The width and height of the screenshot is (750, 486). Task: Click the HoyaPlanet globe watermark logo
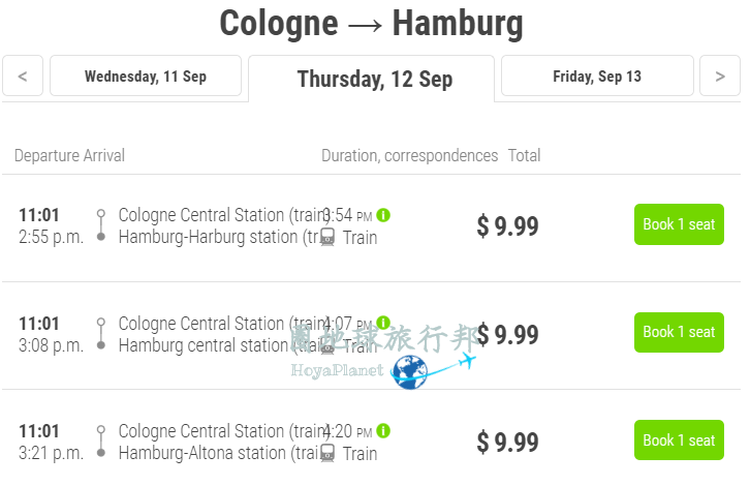click(x=409, y=372)
